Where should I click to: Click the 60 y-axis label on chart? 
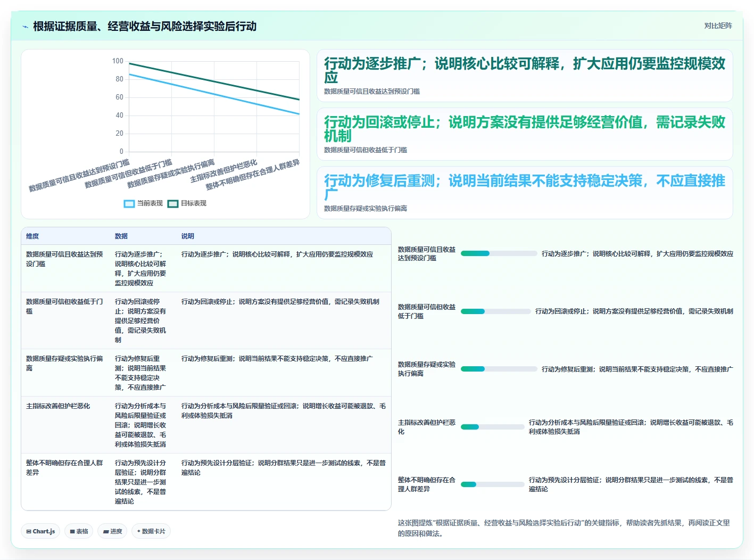(x=119, y=97)
